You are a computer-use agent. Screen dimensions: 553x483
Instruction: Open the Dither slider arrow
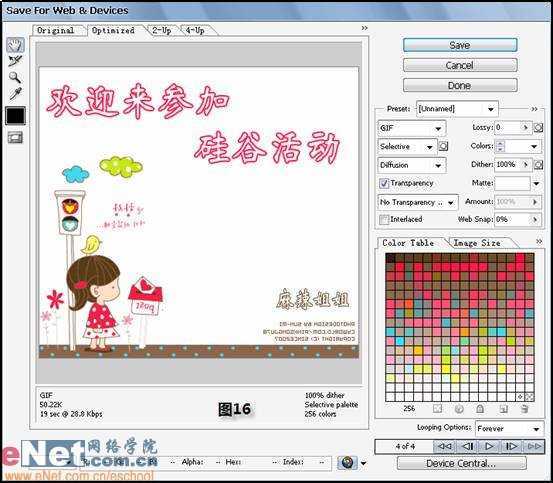point(525,164)
